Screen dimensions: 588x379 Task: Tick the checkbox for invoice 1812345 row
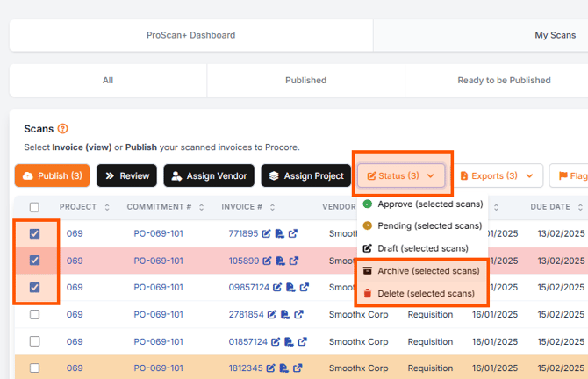[x=34, y=368]
